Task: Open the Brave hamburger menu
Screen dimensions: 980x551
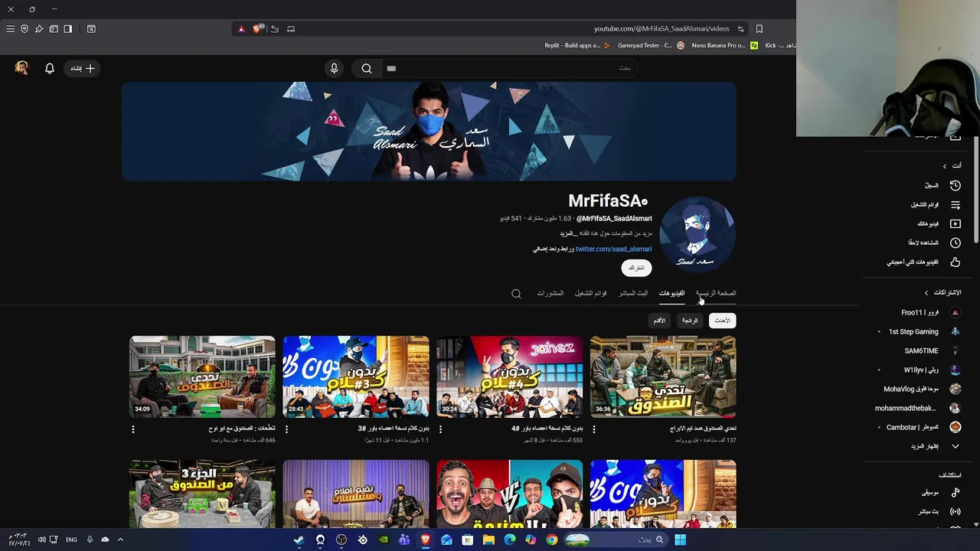Action: pyautogui.click(x=10, y=29)
